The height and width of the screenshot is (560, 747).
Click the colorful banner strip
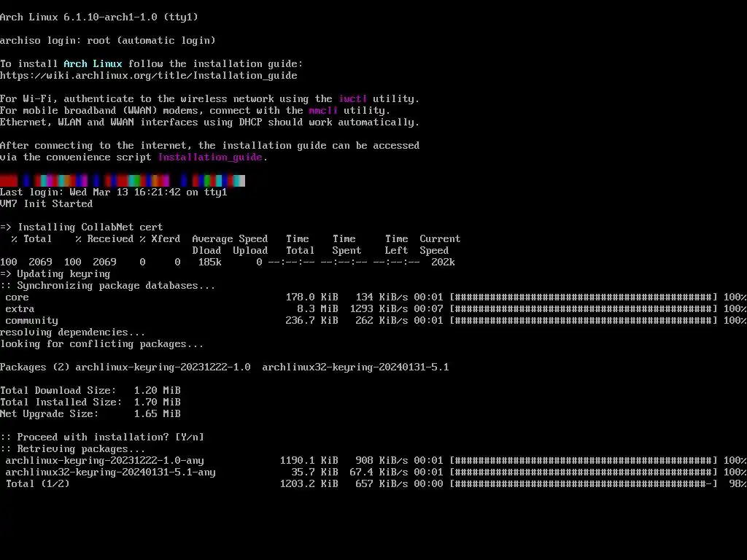tap(123, 181)
